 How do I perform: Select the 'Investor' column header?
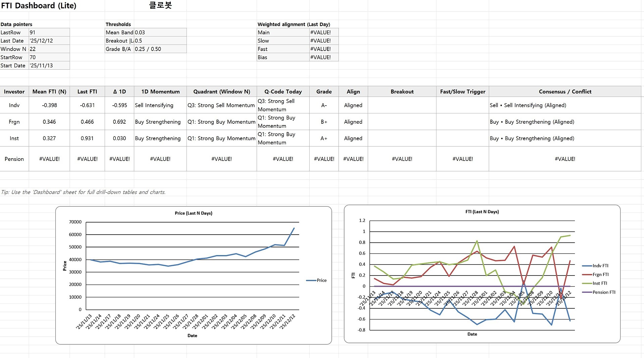14,92
